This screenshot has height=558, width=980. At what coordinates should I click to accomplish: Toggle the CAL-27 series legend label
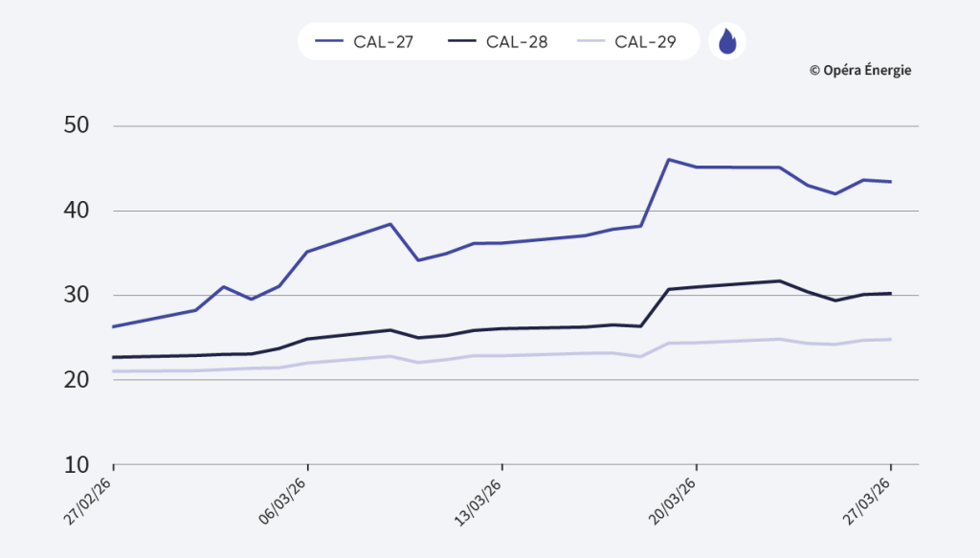384,42
